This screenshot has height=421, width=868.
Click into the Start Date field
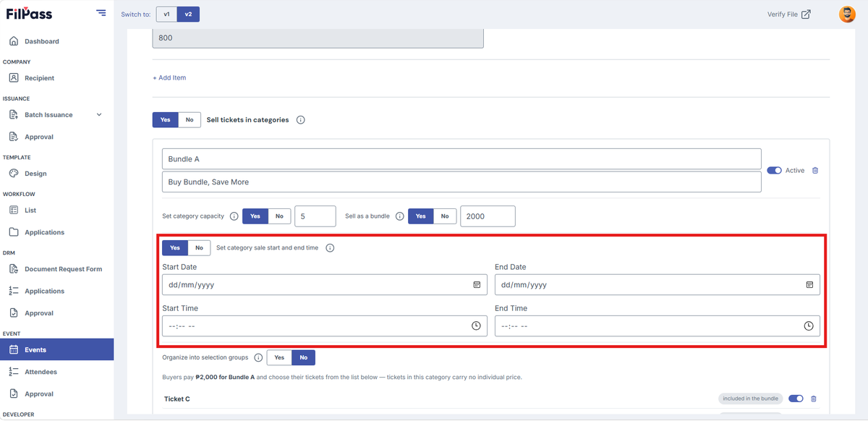tap(325, 285)
